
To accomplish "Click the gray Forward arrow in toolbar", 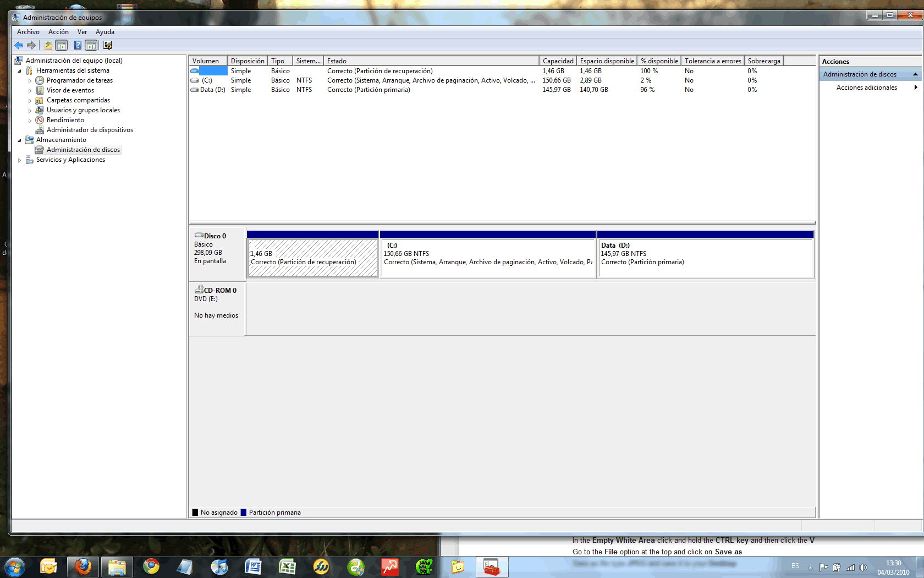I will [x=31, y=45].
